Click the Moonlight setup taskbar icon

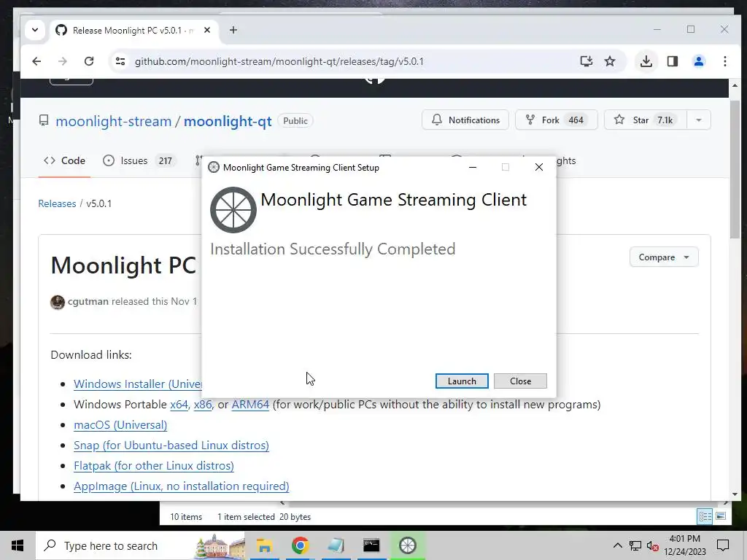click(x=407, y=545)
